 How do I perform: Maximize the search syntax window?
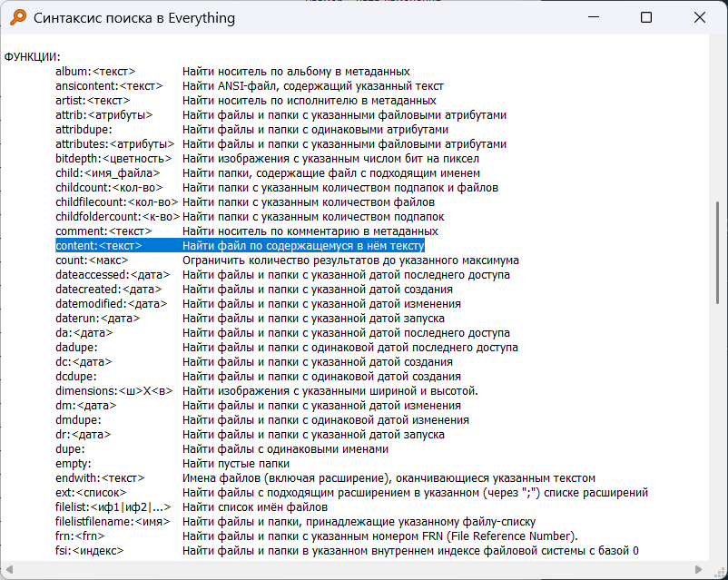tap(645, 17)
